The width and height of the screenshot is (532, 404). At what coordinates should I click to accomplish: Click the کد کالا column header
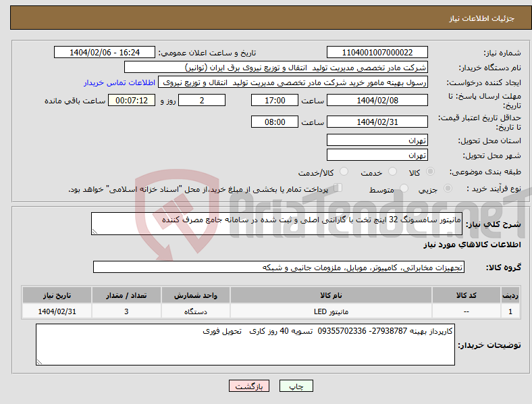(x=467, y=295)
